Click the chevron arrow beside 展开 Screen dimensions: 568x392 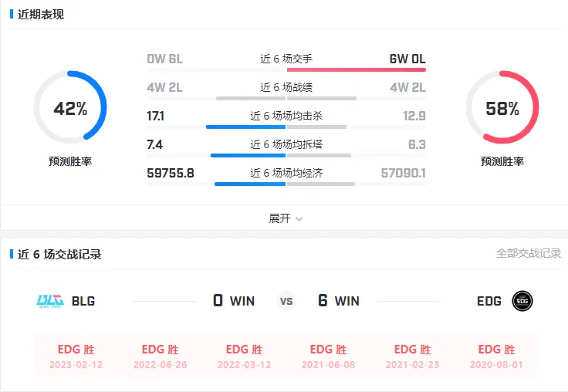tap(299, 219)
